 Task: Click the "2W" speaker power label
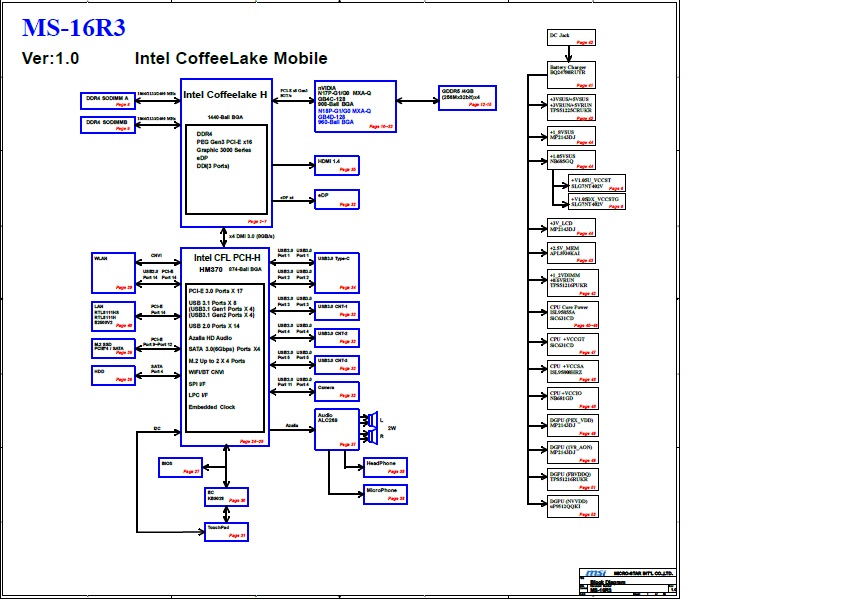[392, 428]
